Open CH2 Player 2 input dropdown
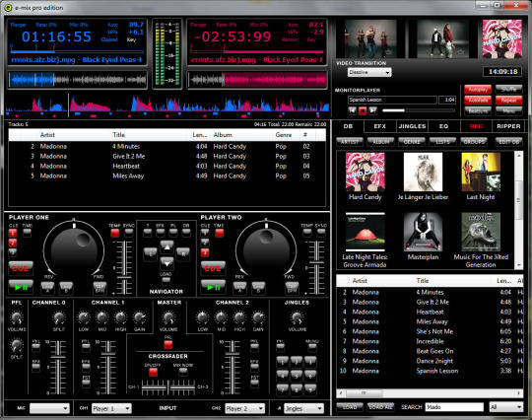This screenshot has width=532, height=420. coord(244,408)
